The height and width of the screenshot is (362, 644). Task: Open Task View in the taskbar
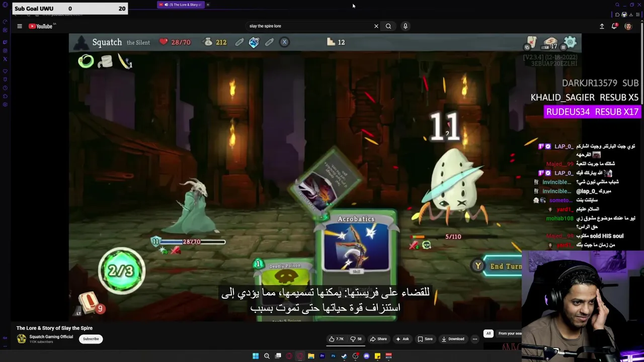(278, 356)
